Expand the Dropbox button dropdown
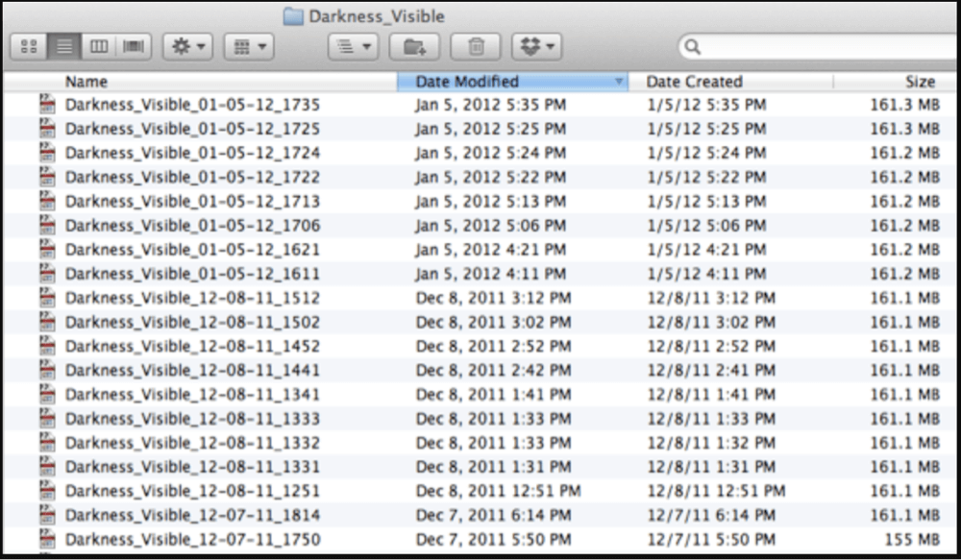961x560 pixels. pos(550,45)
